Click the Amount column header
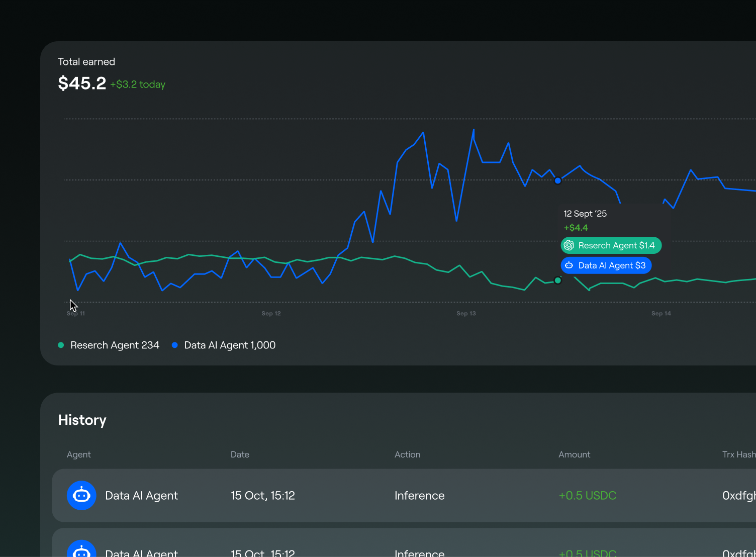Image resolution: width=756 pixels, height=557 pixels. tap(574, 454)
